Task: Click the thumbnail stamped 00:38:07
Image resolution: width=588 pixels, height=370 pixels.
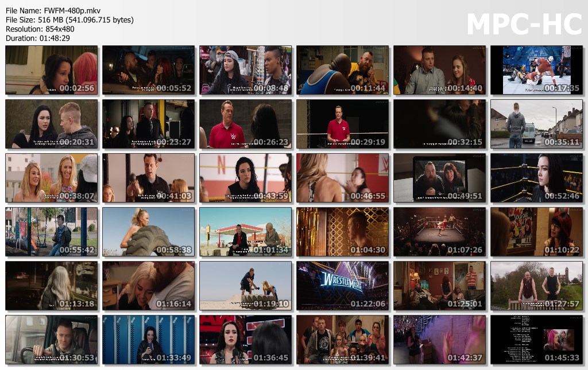Action: pyautogui.click(x=51, y=178)
